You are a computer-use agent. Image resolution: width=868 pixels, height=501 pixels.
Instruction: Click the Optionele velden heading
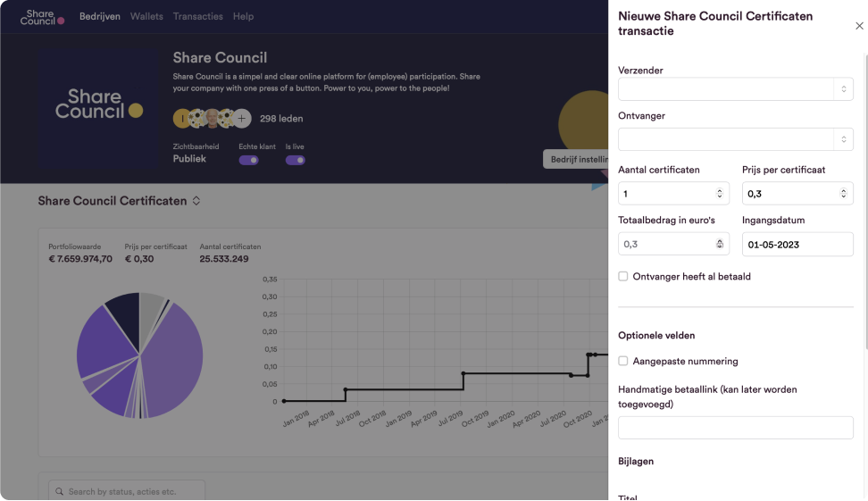[x=656, y=336]
